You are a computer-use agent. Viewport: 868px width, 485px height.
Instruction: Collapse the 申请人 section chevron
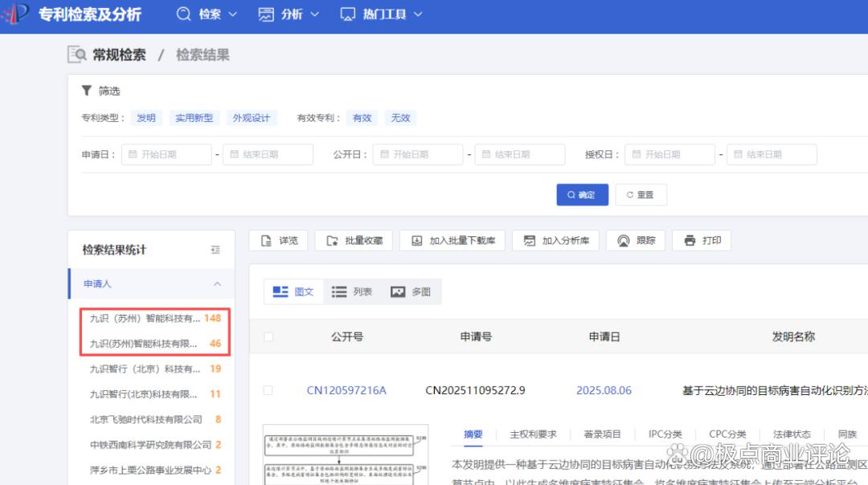tap(217, 283)
